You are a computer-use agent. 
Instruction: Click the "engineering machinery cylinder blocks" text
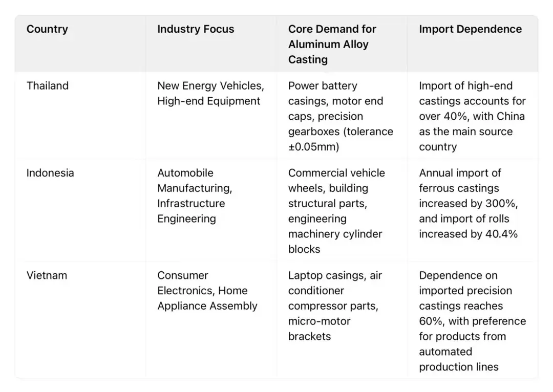pos(335,234)
